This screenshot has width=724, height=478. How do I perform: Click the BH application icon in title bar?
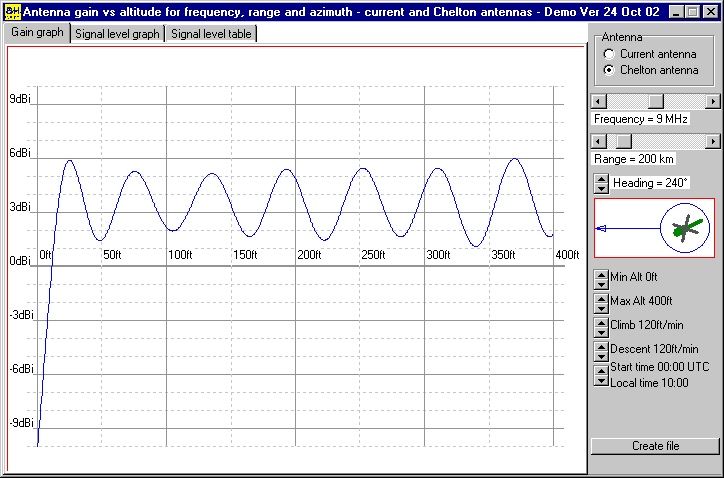[12, 12]
